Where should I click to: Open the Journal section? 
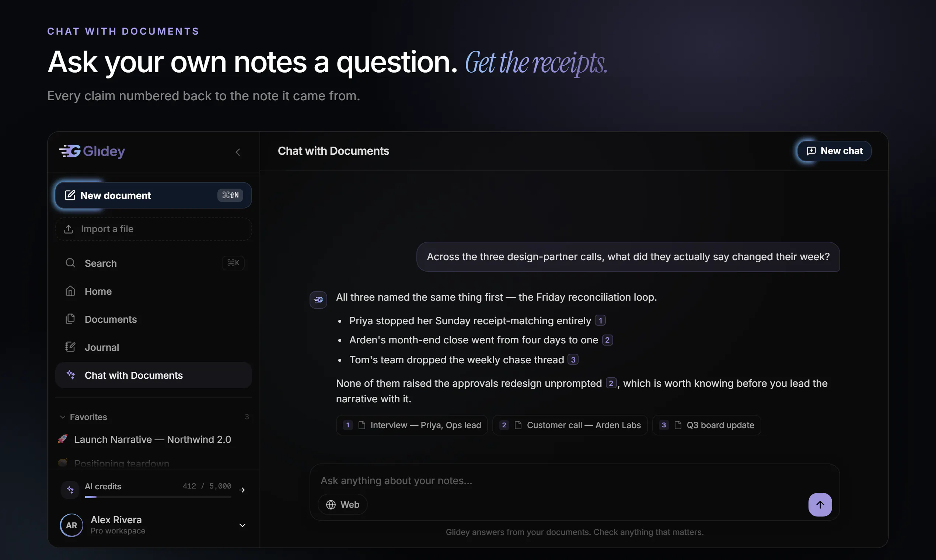coord(153,347)
